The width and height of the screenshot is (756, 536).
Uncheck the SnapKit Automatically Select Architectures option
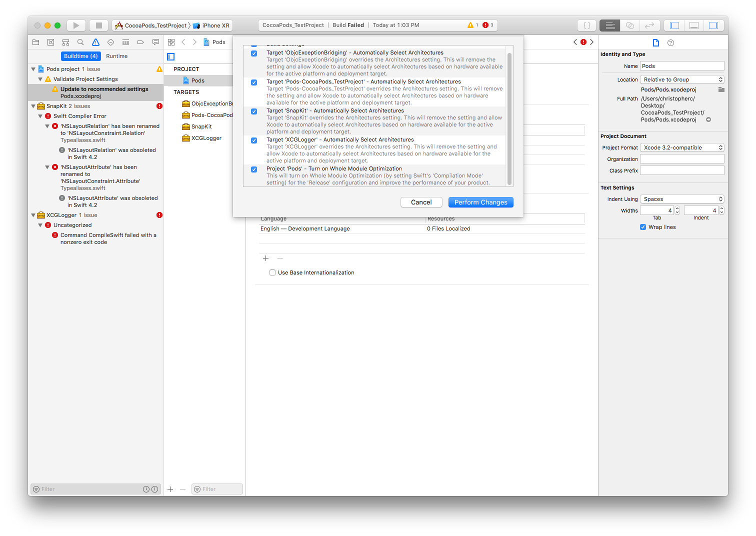pos(254,111)
